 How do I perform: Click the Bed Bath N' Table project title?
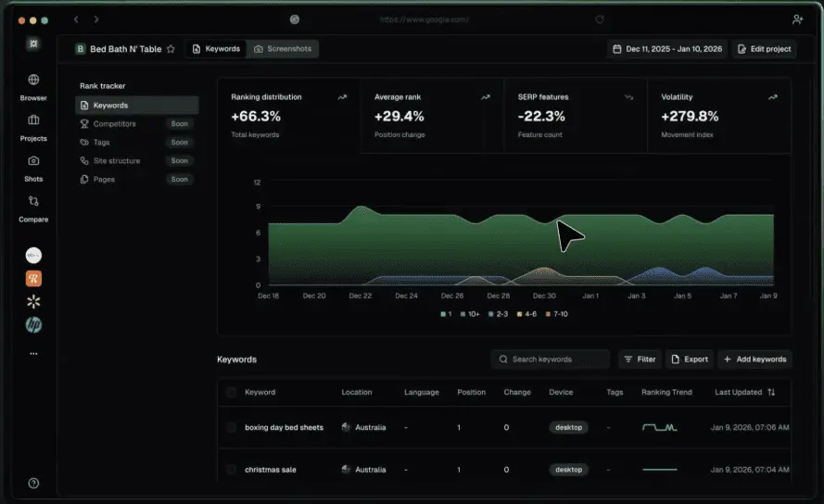point(126,49)
